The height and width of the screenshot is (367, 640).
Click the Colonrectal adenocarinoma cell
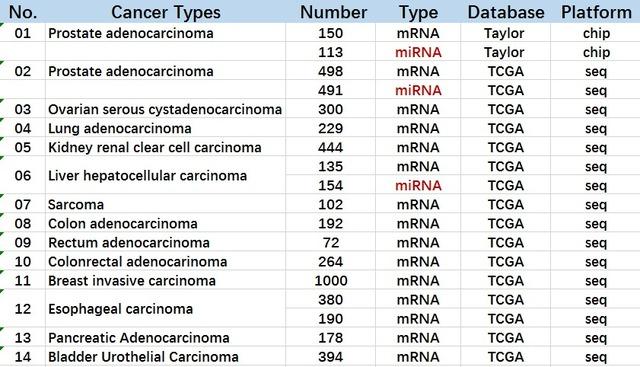point(165,261)
